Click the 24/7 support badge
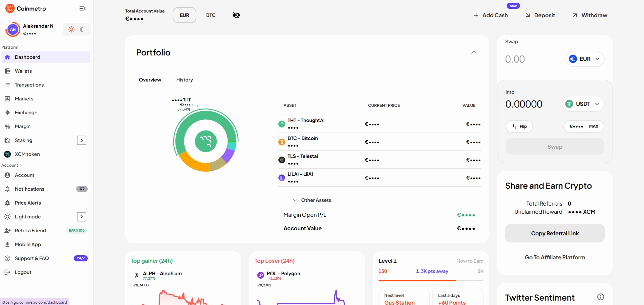644x305 pixels. 81,258
